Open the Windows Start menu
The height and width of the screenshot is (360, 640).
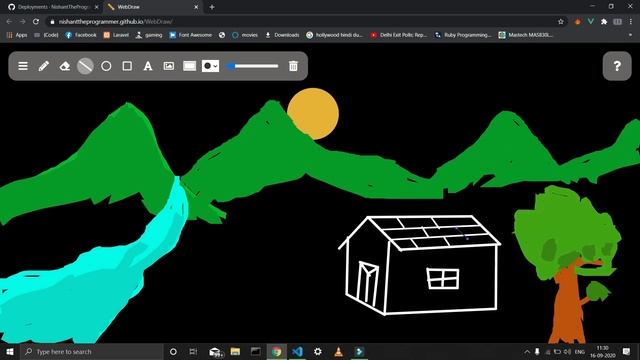click(10, 351)
